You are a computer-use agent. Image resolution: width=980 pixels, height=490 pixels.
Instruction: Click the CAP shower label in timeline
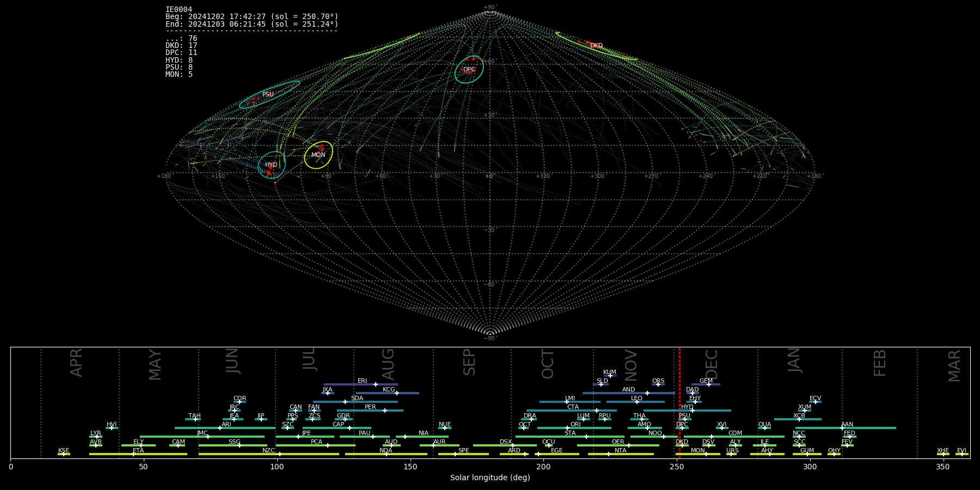[339, 425]
